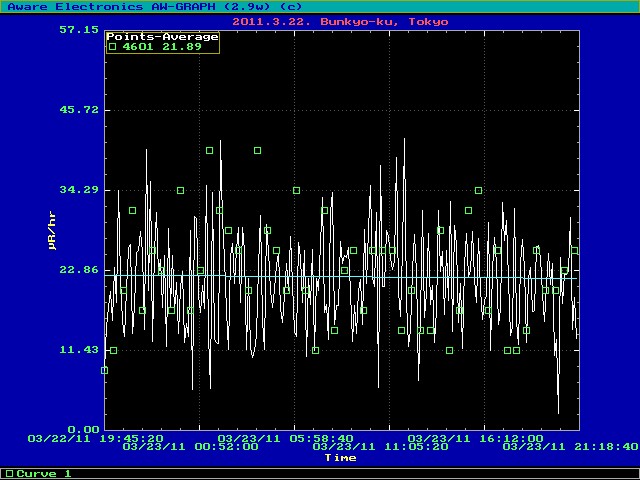640x480 pixels.
Task: Click the 57.15 y-axis label
Action: pyautogui.click(x=78, y=30)
